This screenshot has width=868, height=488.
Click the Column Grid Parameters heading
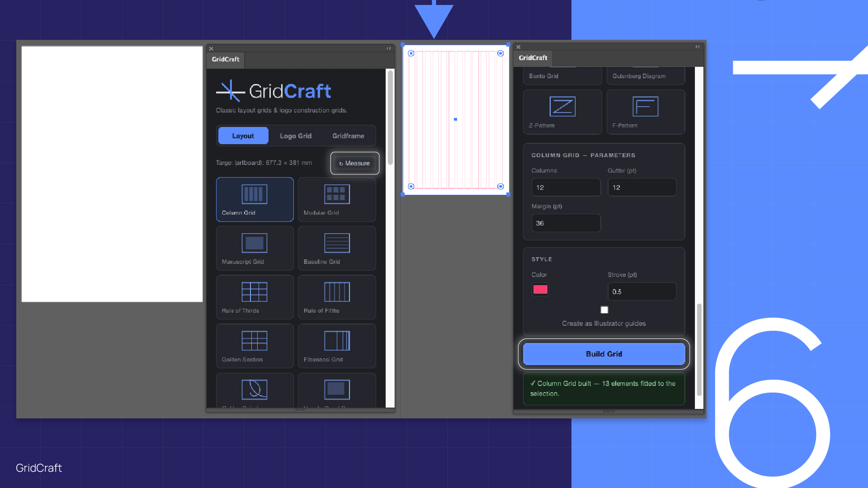point(583,155)
